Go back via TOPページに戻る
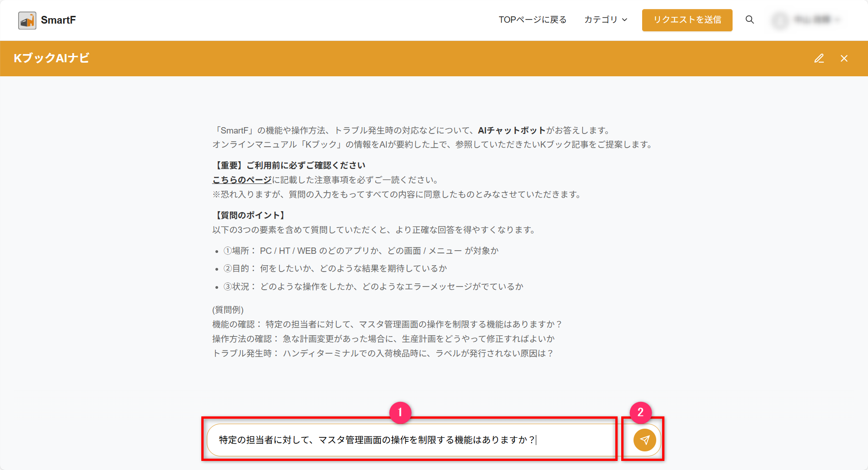This screenshot has height=470, width=868. tap(532, 20)
